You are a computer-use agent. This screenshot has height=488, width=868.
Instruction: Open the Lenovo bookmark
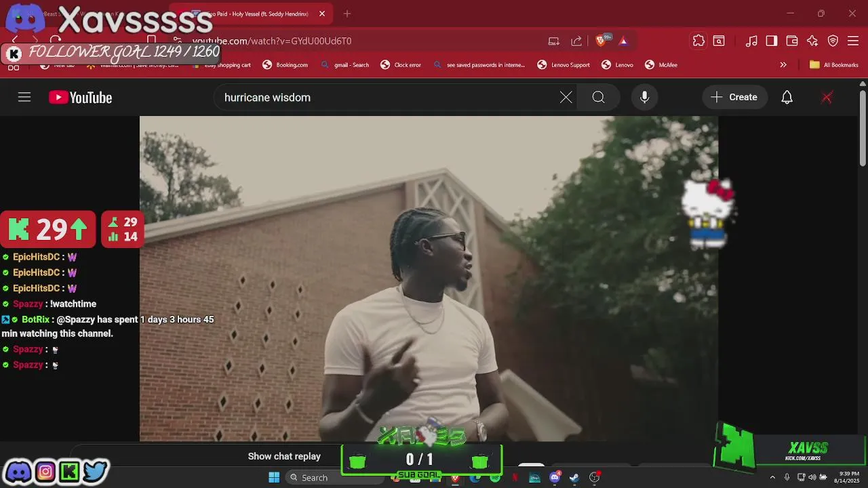click(x=617, y=65)
